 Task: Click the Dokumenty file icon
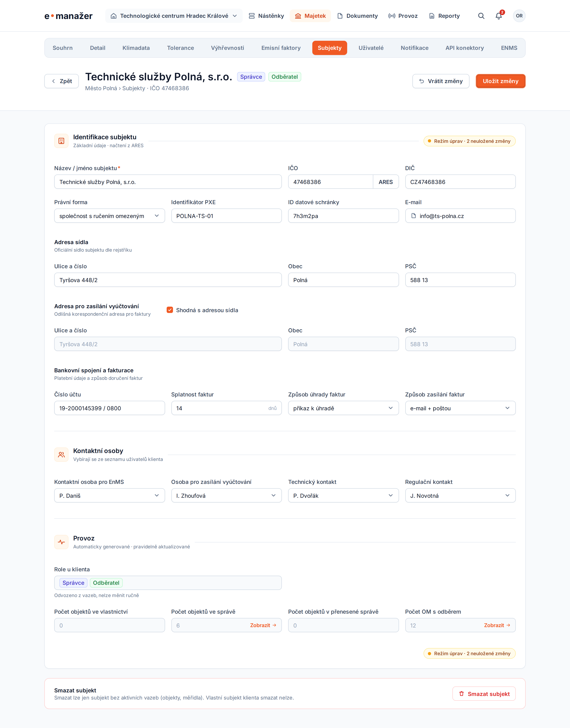340,16
